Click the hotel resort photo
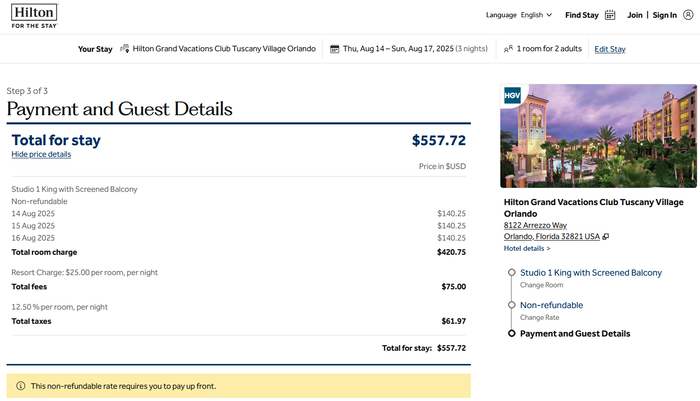 coord(598,136)
